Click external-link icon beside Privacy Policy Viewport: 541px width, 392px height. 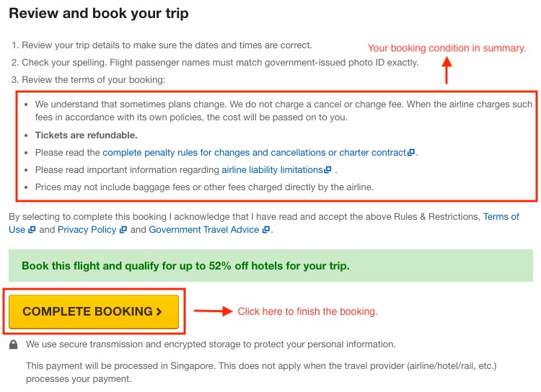tap(123, 230)
